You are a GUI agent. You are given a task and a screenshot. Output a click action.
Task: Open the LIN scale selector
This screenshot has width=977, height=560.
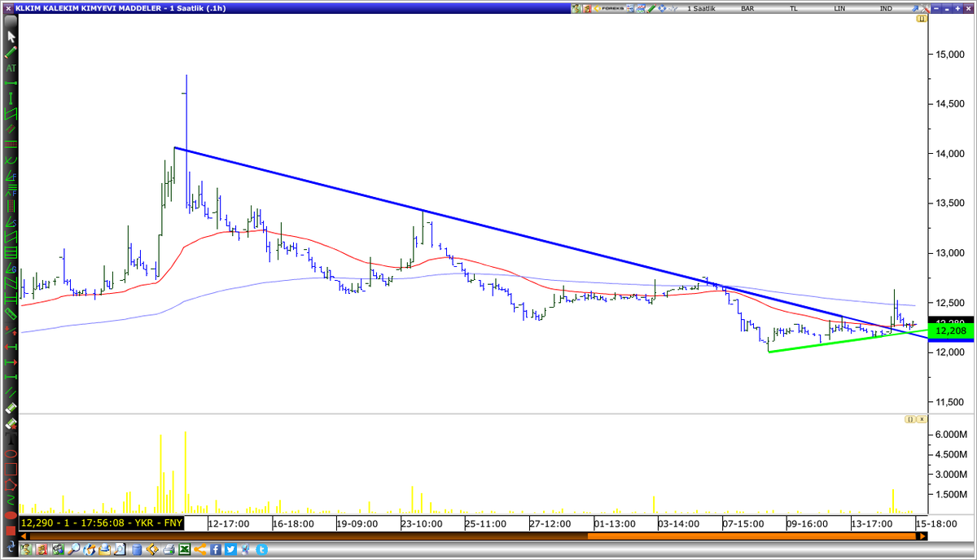pyautogui.click(x=839, y=8)
